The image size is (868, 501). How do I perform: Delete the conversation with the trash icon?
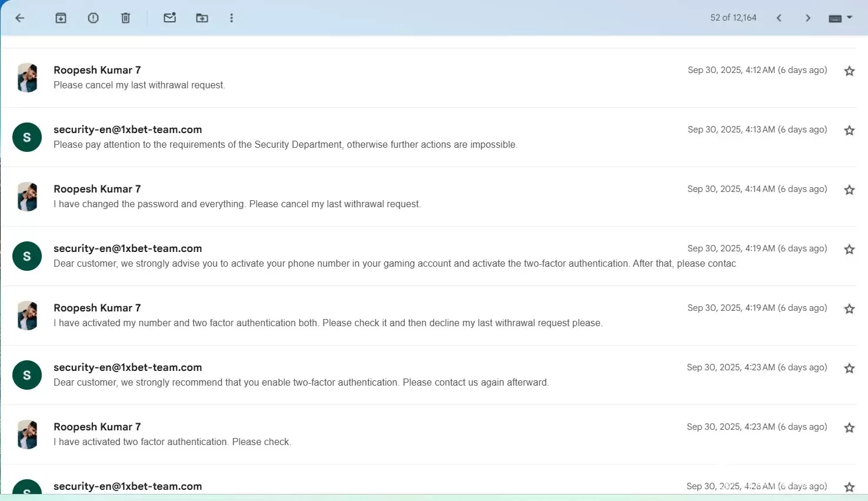pyautogui.click(x=125, y=18)
